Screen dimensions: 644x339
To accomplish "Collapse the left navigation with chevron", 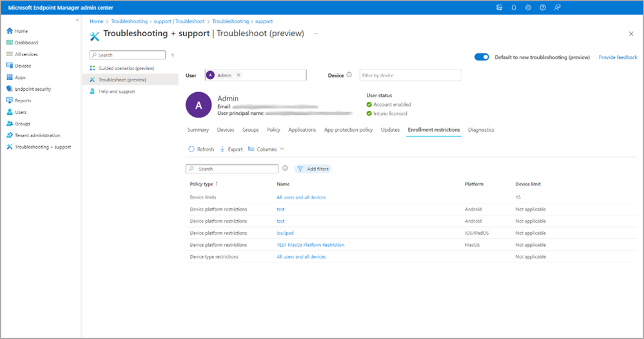I will coord(77,20).
